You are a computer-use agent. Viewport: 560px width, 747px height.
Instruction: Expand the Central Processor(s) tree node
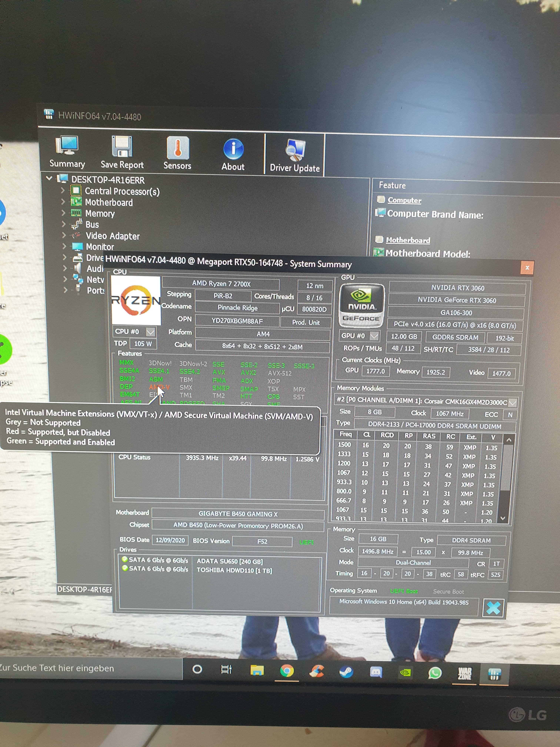click(x=63, y=190)
